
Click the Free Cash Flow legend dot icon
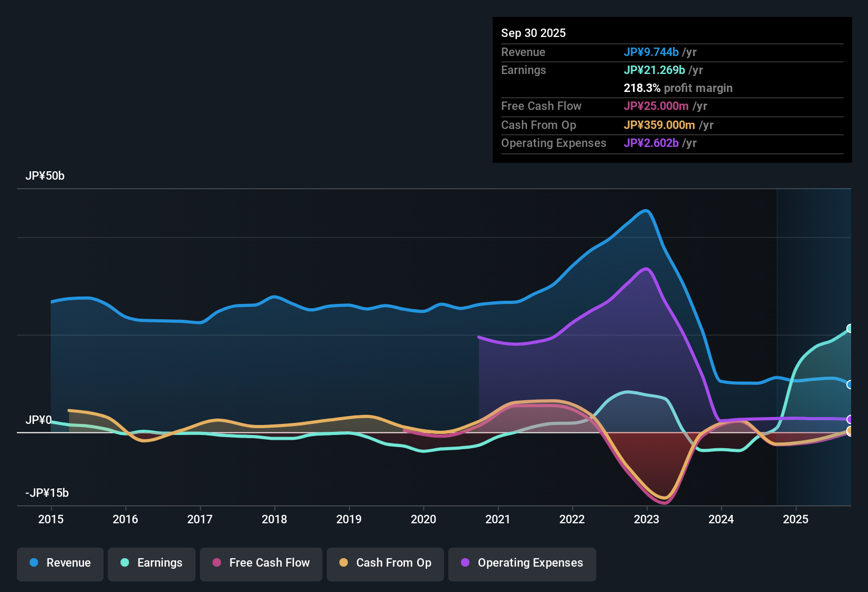pos(217,563)
